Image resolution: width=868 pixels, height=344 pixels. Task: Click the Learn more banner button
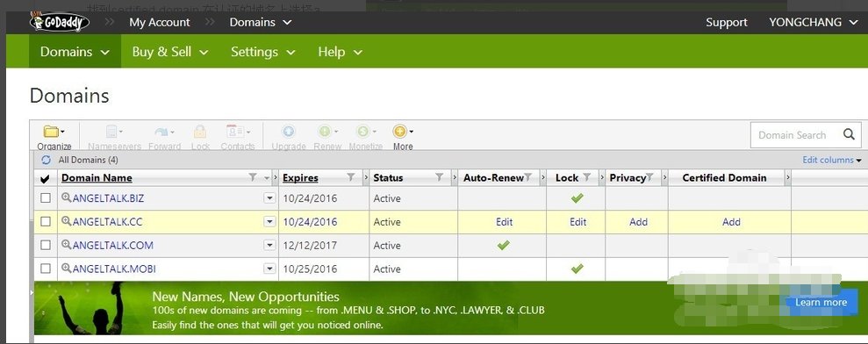[821, 303]
